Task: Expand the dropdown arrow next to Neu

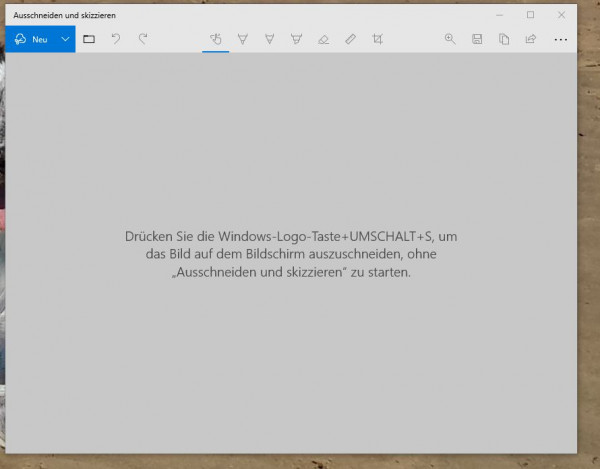Action: click(65, 39)
